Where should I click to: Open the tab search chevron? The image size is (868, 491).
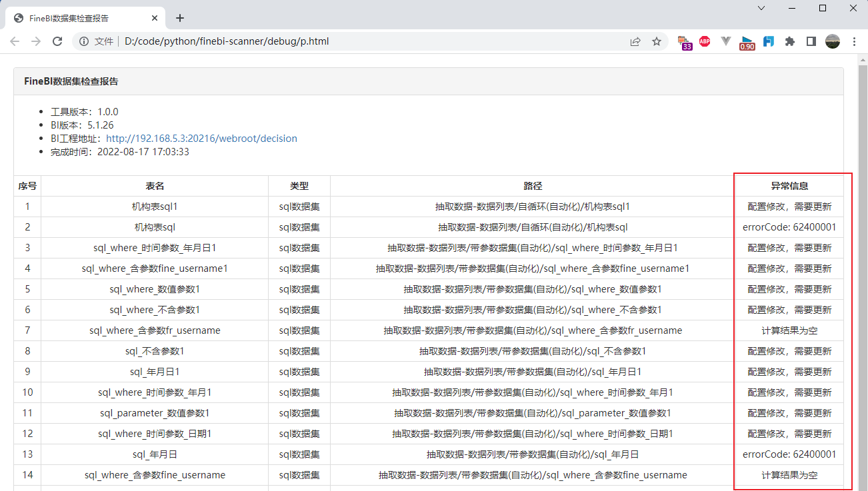click(x=761, y=8)
